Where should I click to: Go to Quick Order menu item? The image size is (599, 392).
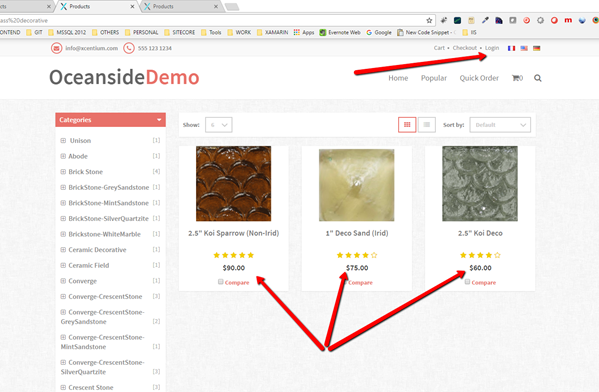click(479, 78)
